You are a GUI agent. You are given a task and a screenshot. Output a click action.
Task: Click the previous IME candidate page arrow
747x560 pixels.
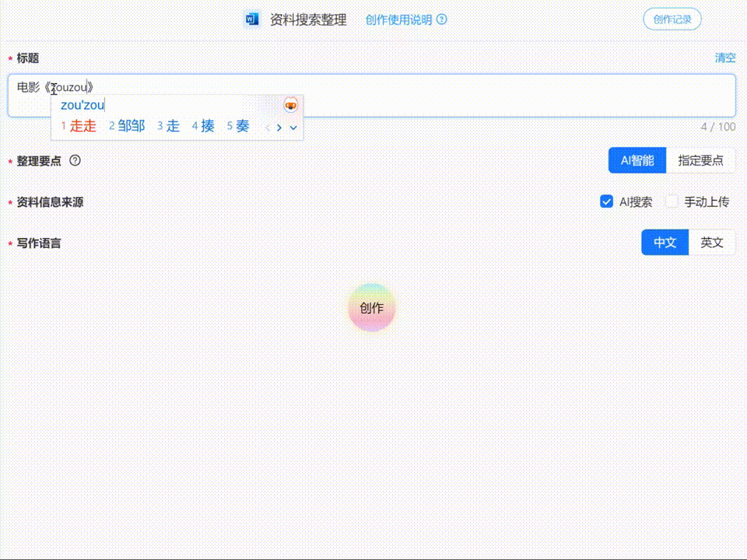(268, 127)
